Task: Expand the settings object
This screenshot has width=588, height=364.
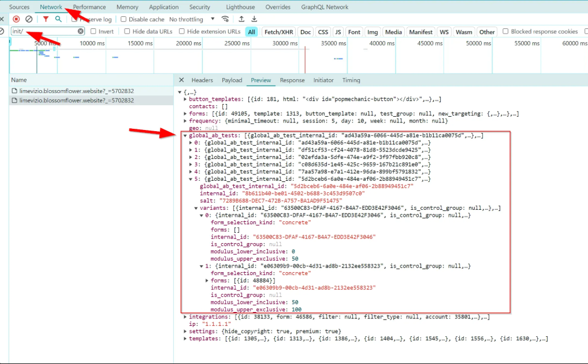Action: click(x=185, y=331)
